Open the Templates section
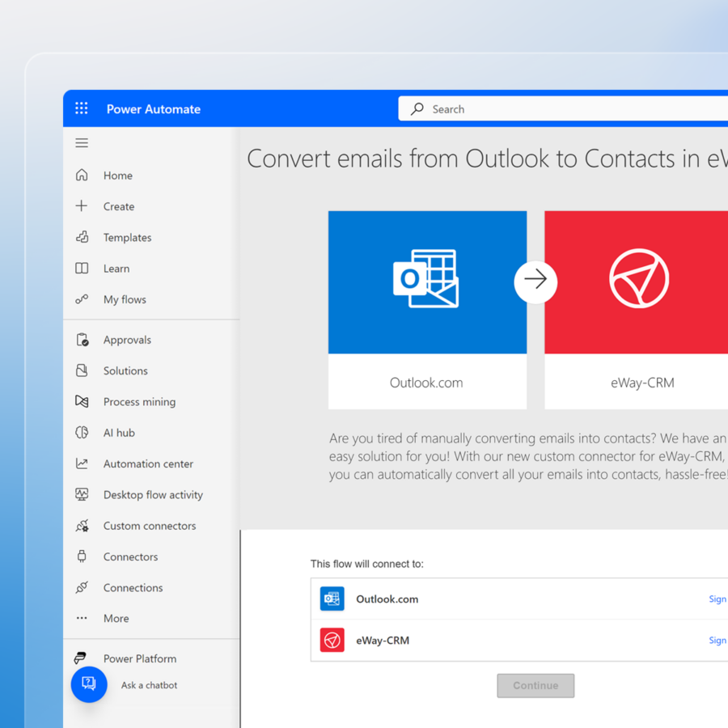 point(128,237)
